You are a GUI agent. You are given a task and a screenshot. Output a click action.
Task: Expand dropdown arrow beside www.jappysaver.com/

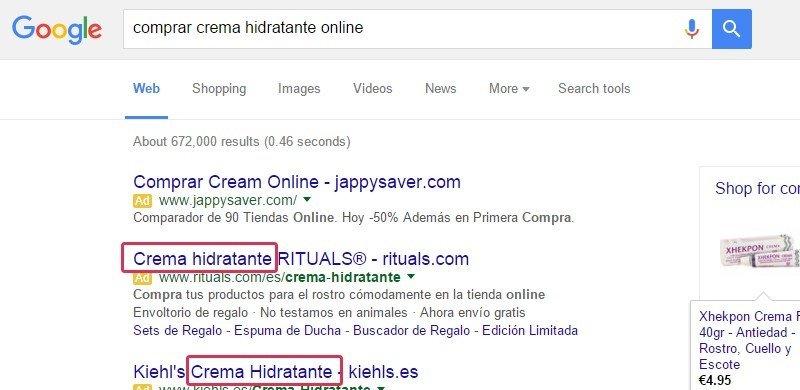click(307, 199)
